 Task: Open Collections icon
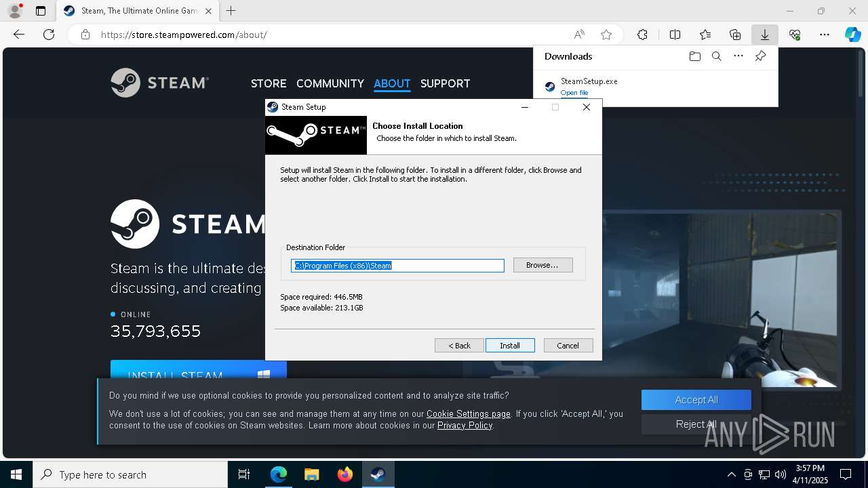[x=735, y=35]
